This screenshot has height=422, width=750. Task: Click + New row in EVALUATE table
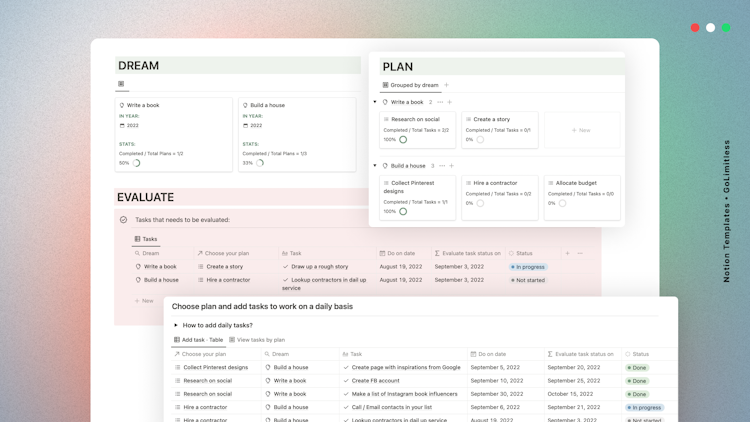[x=144, y=301]
